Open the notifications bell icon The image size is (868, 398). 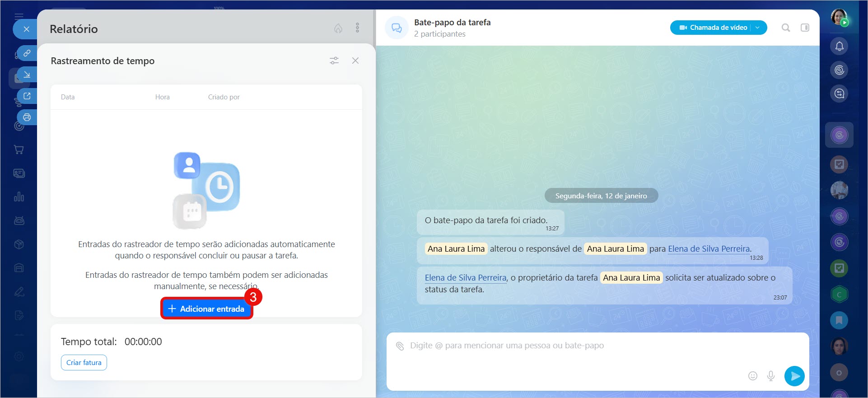[x=839, y=46]
